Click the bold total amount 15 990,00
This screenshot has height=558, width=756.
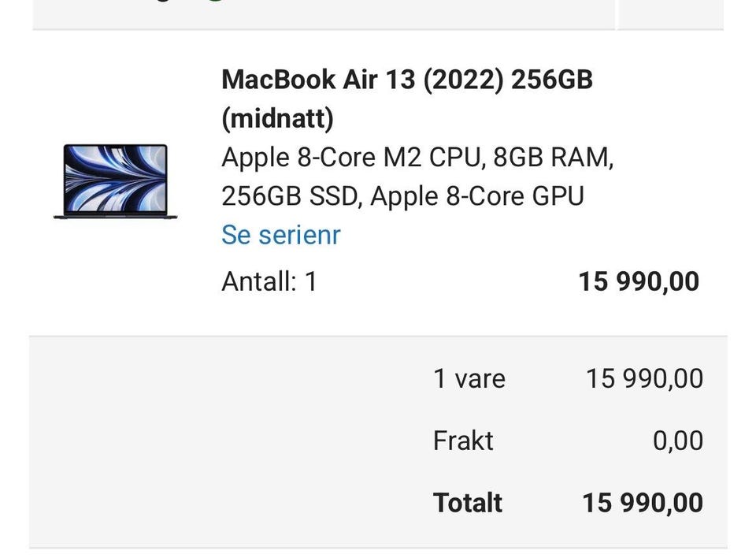(643, 503)
